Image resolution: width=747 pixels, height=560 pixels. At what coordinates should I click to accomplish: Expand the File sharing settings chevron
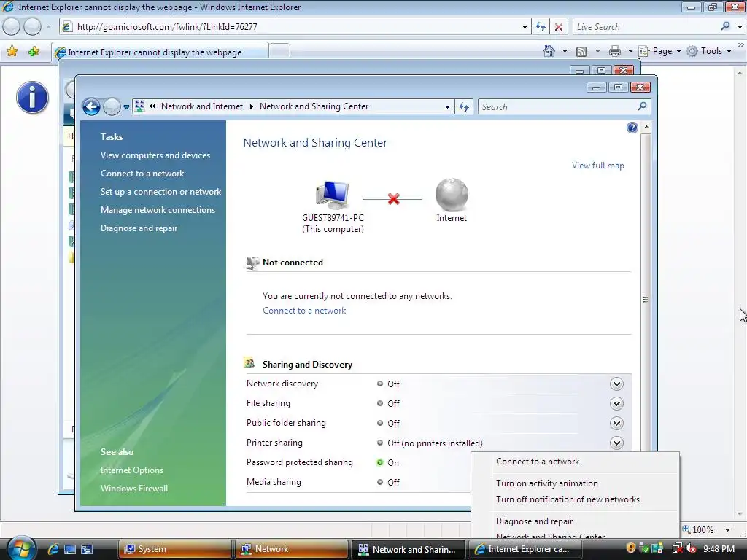(616, 404)
